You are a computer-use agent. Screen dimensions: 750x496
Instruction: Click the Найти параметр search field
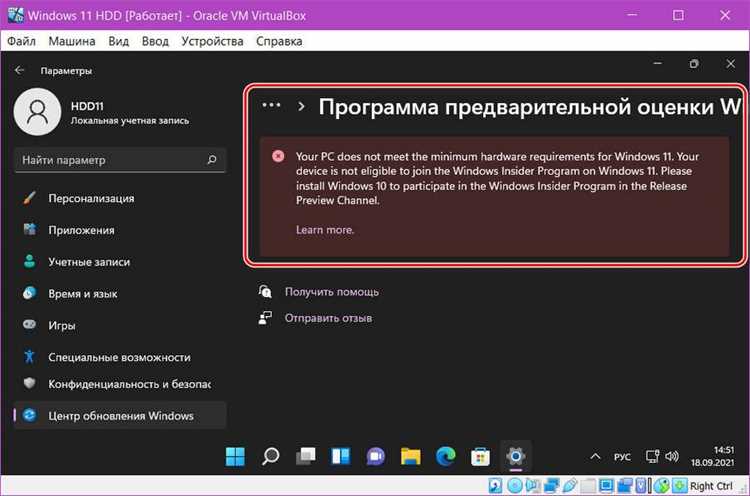(x=120, y=160)
